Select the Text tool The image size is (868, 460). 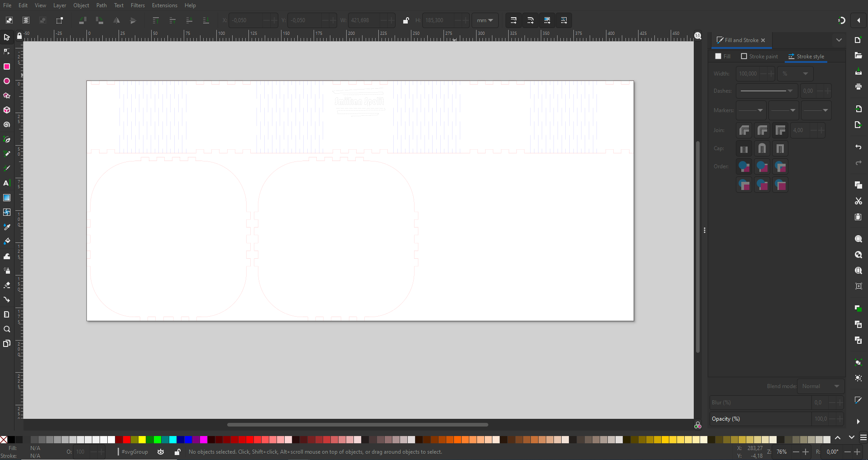pyautogui.click(x=7, y=183)
